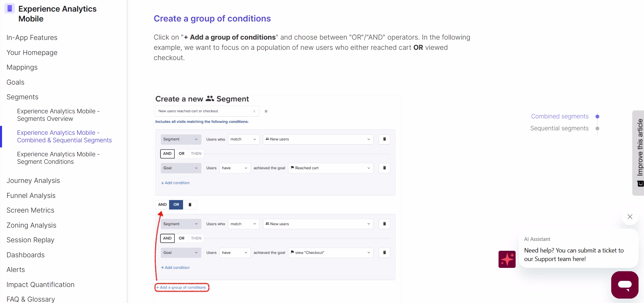The image size is (644, 303).
Task: Click the AI Assistant sparkle icon
Action: (507, 259)
